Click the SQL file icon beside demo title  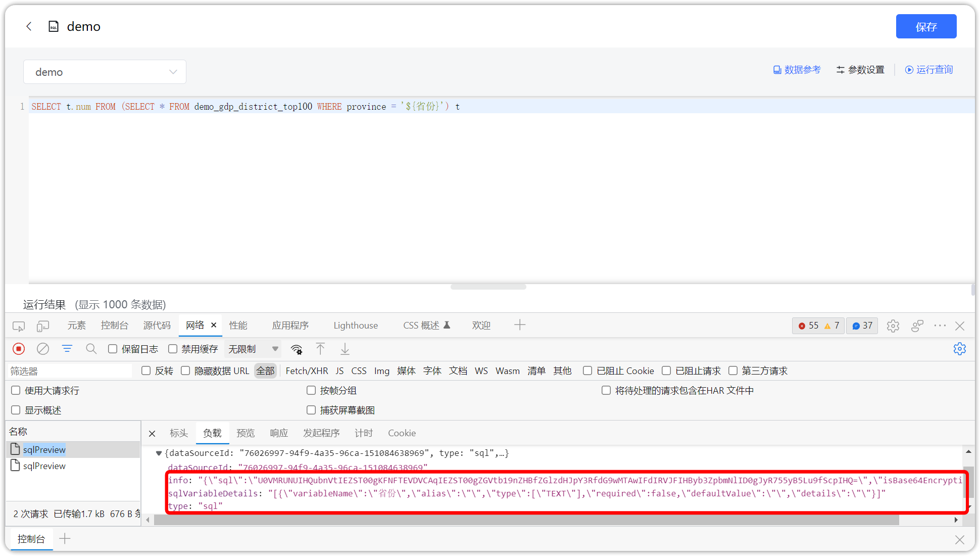click(x=54, y=26)
